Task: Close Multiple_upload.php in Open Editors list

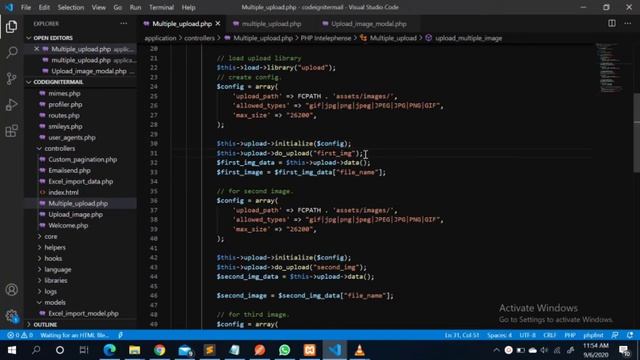Action: 36,49
